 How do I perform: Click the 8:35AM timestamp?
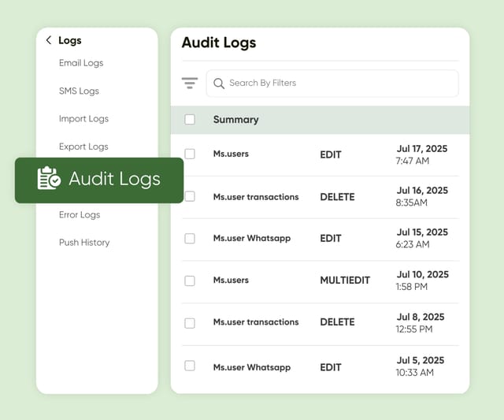click(411, 203)
